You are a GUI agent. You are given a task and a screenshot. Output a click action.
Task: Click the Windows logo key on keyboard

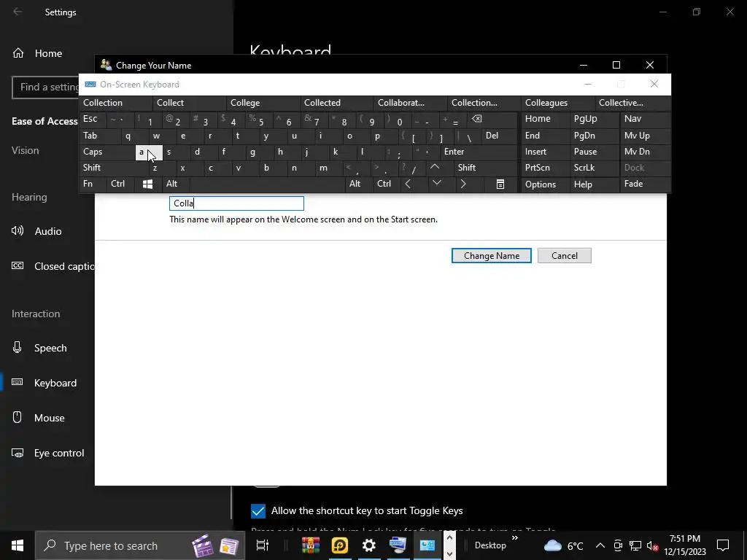point(147,184)
